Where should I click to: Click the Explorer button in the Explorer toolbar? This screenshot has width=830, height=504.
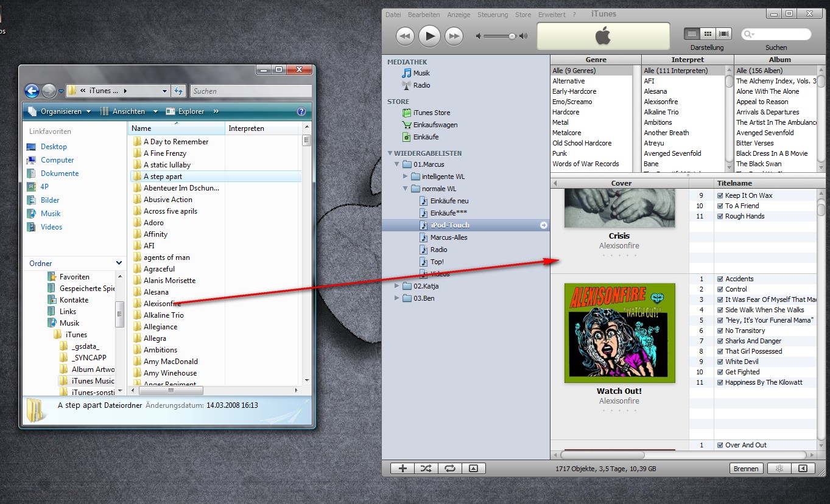(185, 111)
